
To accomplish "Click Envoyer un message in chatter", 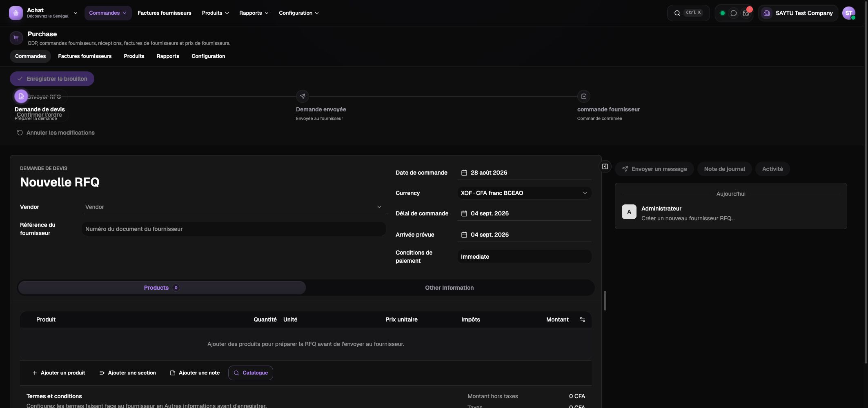I will click(x=654, y=169).
